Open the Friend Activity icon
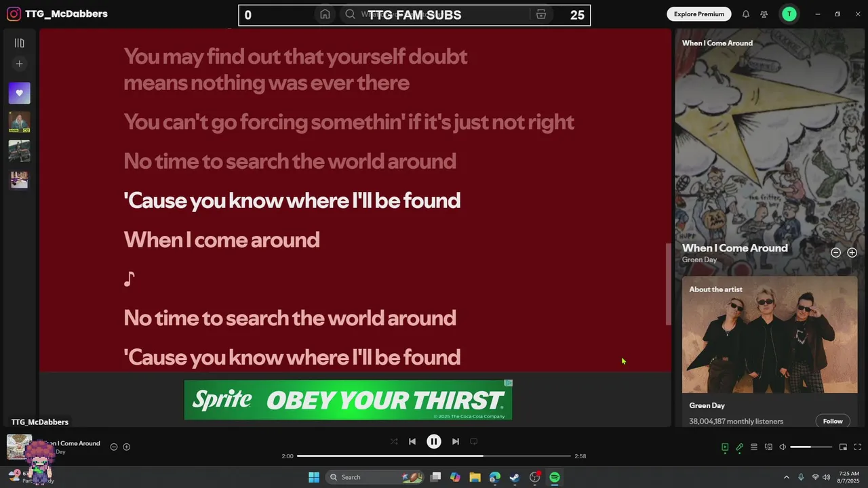The width and height of the screenshot is (868, 488). (764, 14)
